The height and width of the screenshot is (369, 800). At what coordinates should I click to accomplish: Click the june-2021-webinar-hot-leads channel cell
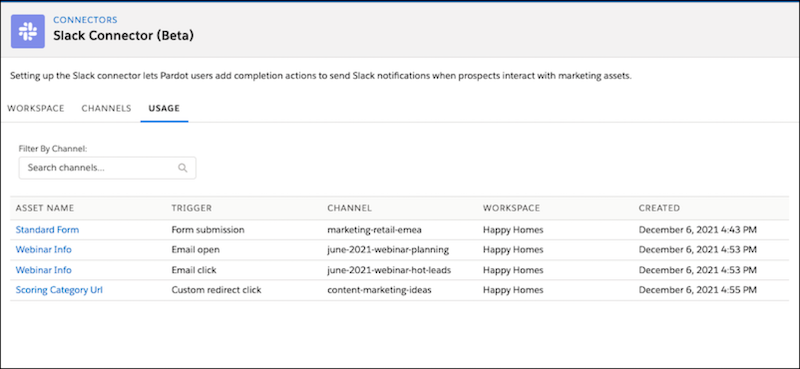coord(389,270)
